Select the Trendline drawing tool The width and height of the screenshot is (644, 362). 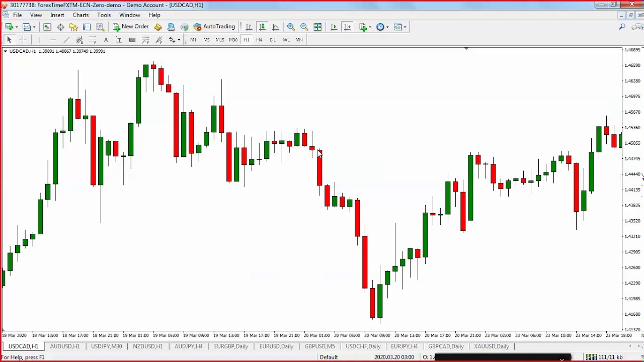(x=66, y=40)
